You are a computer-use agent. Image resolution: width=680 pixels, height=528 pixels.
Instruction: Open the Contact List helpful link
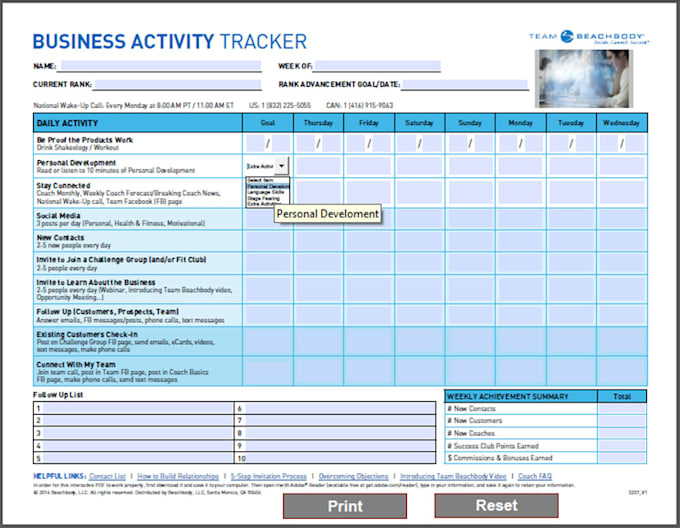tap(108, 476)
